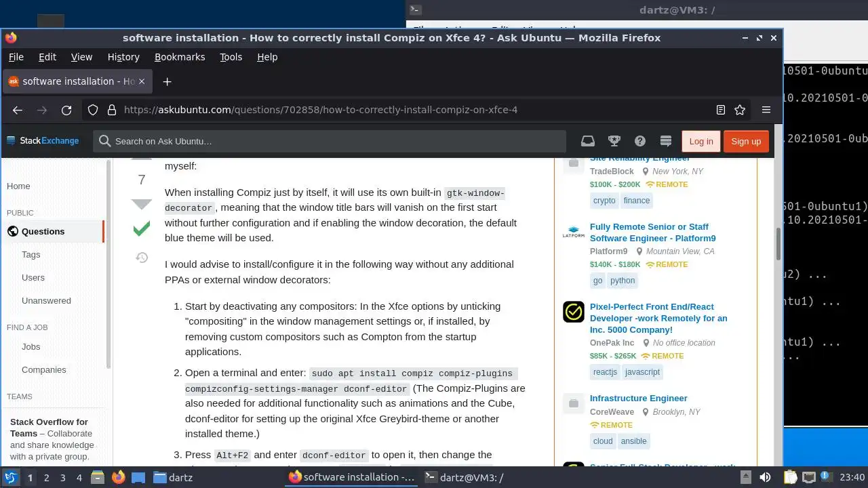This screenshot has width=868, height=488.
Task: Bookmark this page with the star
Action: (x=740, y=110)
